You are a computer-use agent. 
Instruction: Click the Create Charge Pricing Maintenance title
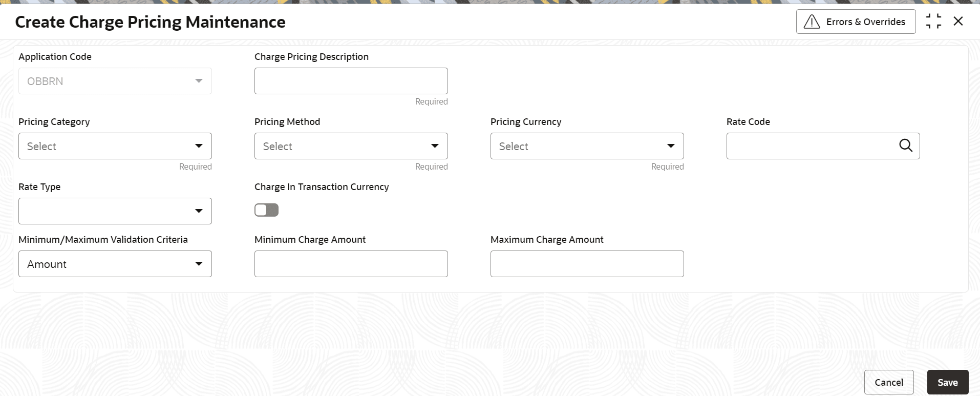coord(150,22)
